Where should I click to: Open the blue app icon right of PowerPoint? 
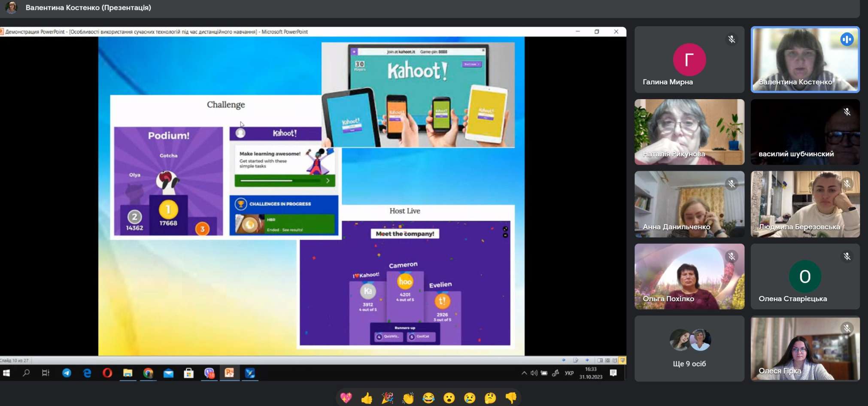pos(250,373)
